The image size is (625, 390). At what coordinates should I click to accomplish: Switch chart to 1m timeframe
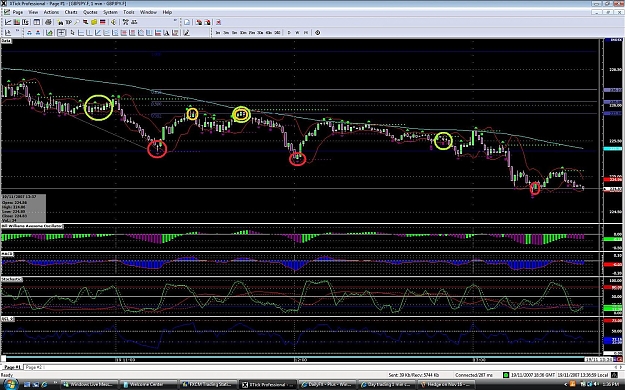point(218,33)
